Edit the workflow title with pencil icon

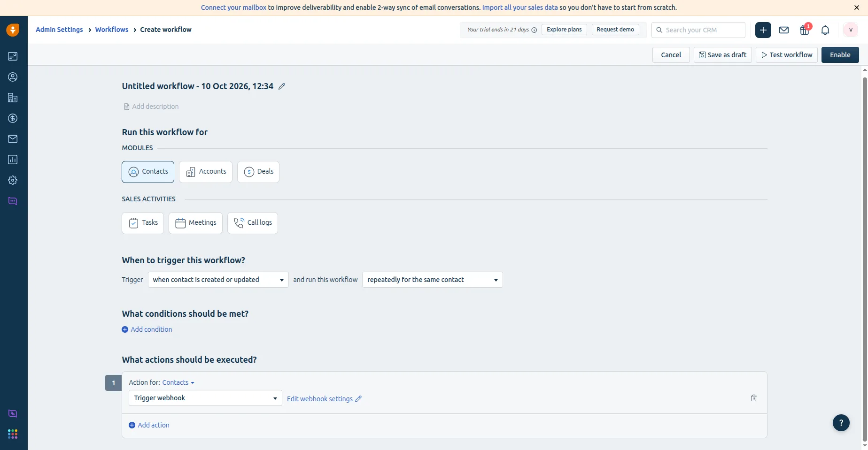[x=282, y=86]
